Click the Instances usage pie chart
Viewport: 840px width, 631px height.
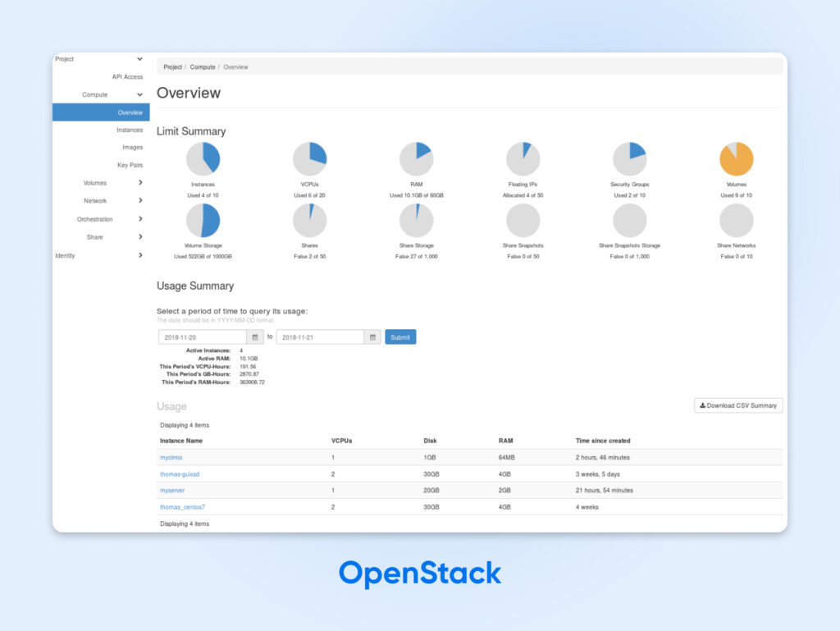click(203, 159)
